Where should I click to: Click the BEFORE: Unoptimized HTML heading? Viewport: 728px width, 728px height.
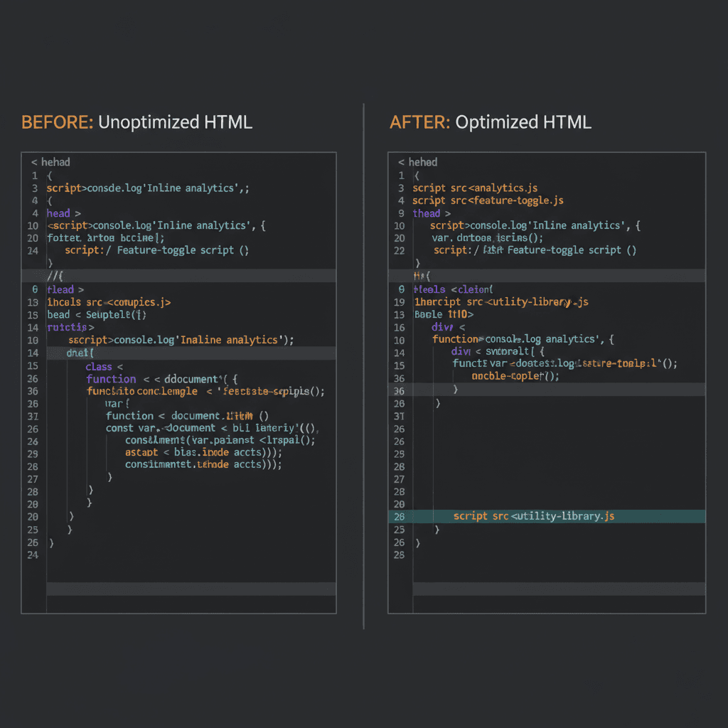[136, 122]
